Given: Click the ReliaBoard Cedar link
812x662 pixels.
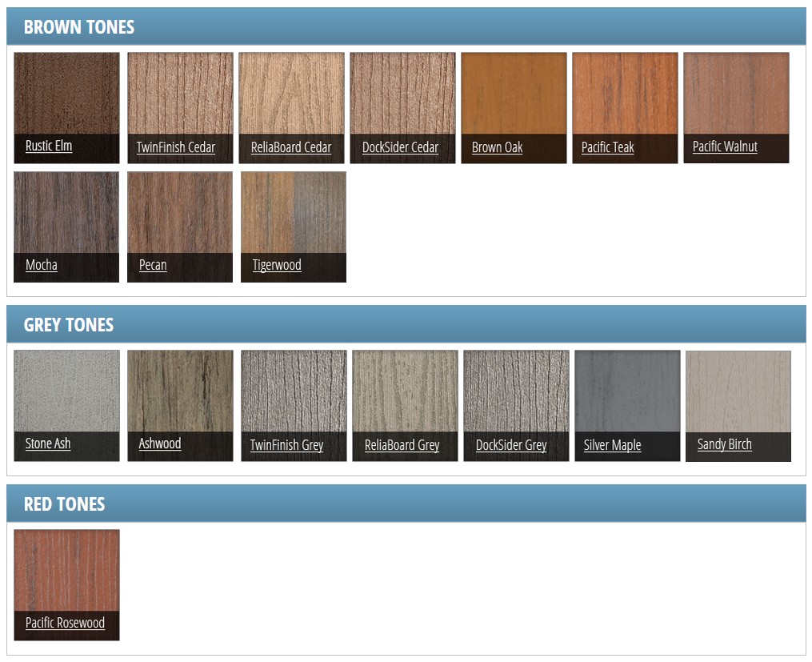Looking at the screenshot, I should tap(291, 147).
